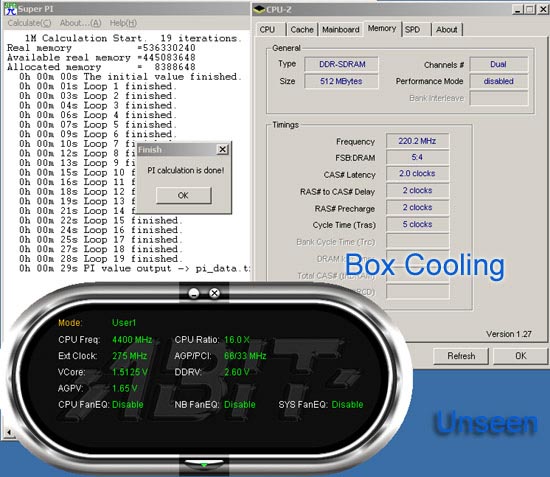Click the RAS# Precharge 2 clocks value
This screenshot has width=550, height=477.
click(x=417, y=207)
